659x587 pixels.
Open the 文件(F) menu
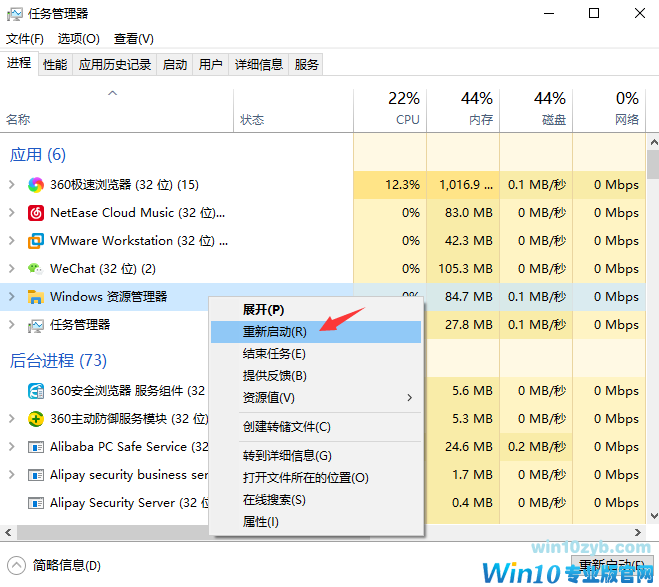coord(24,39)
